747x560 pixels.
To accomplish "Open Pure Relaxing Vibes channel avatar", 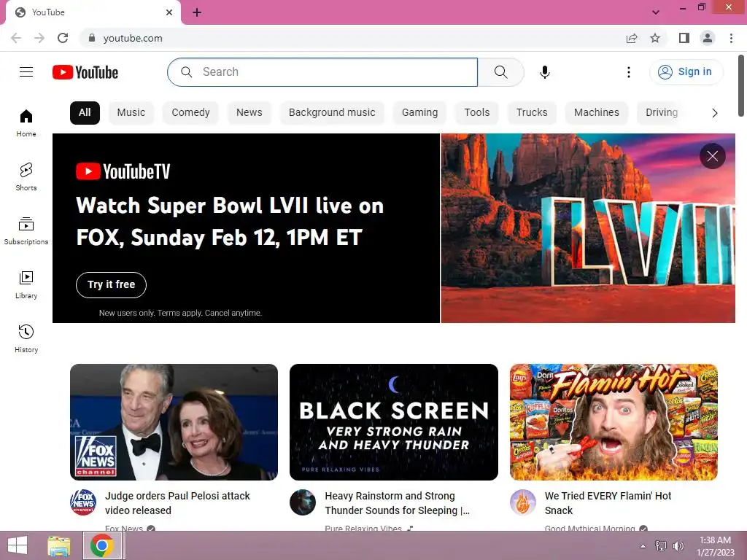I will pos(303,502).
